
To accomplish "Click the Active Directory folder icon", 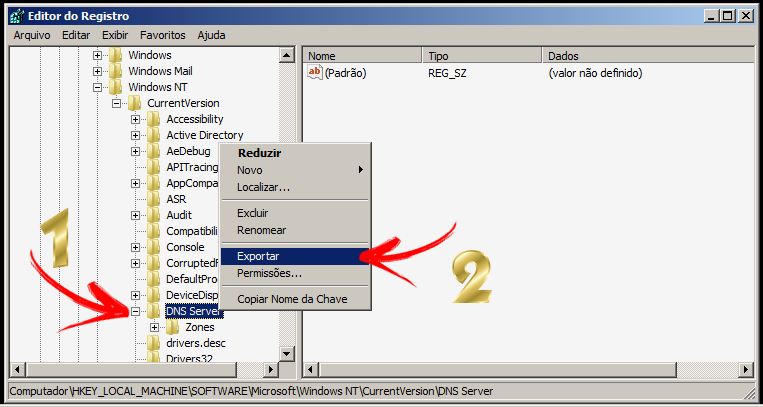I will (x=153, y=135).
